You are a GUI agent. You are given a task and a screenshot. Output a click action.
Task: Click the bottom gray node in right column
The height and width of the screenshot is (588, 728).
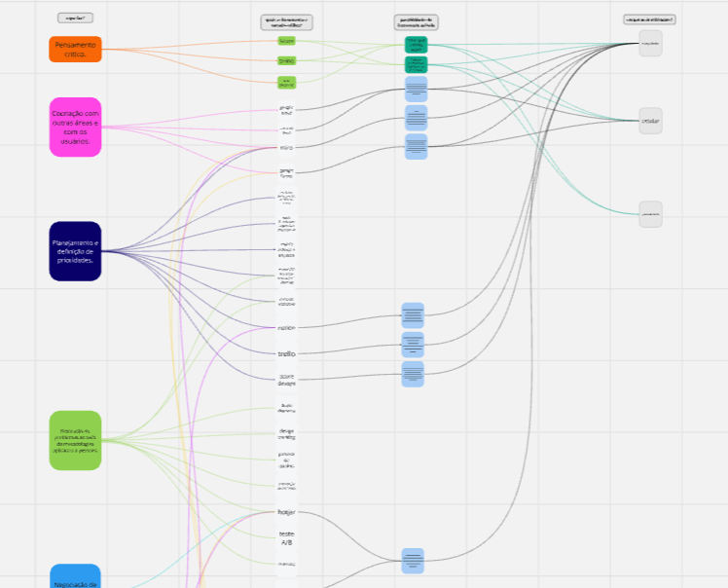click(650, 214)
